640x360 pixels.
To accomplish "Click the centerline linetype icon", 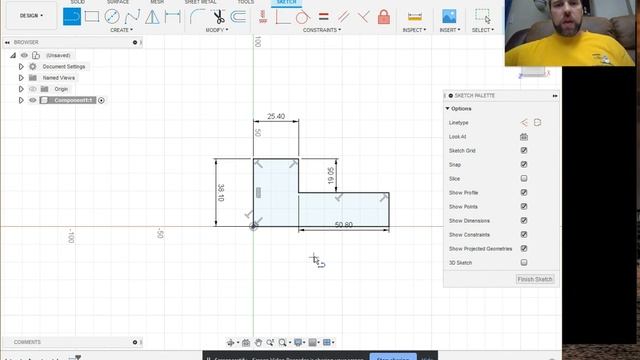I will coord(538,122).
